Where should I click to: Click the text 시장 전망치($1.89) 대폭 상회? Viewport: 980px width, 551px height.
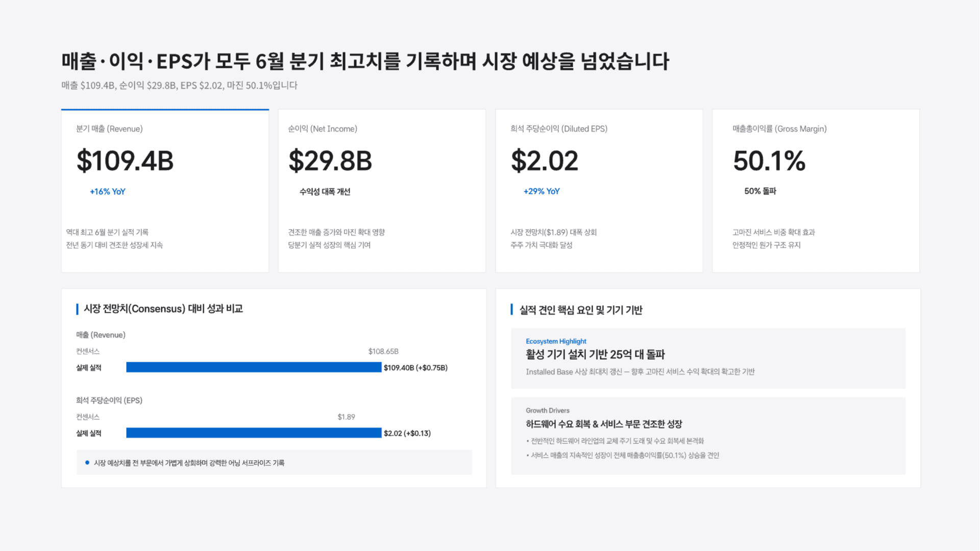pos(554,232)
